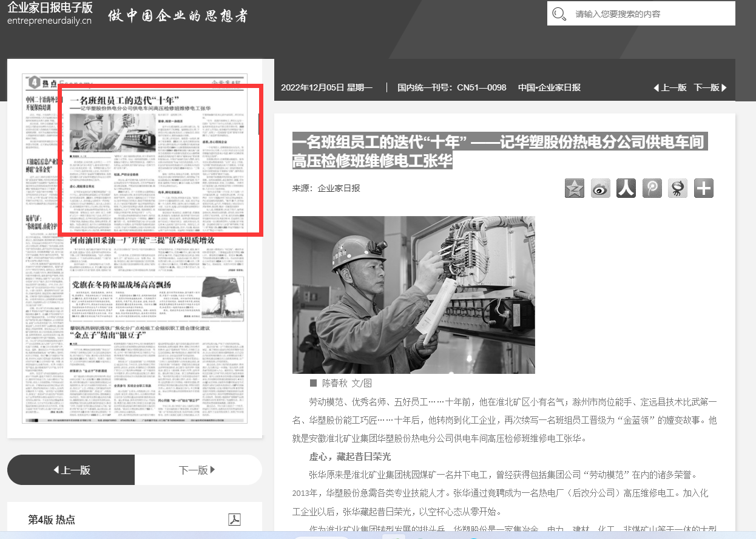The height and width of the screenshot is (539, 756).
Task: Click the worker photo in article
Action: [x=413, y=294]
